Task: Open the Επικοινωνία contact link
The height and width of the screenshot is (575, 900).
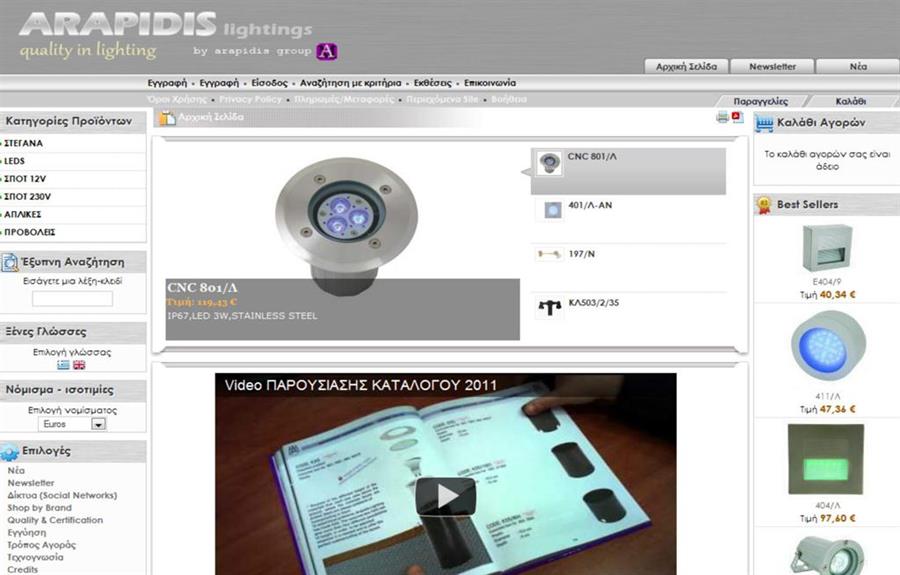Action: coord(490,83)
